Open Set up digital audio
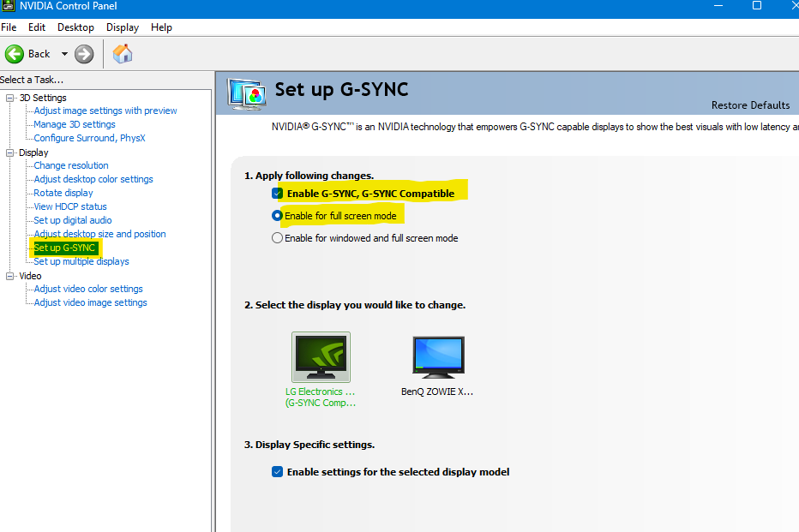 (73, 220)
